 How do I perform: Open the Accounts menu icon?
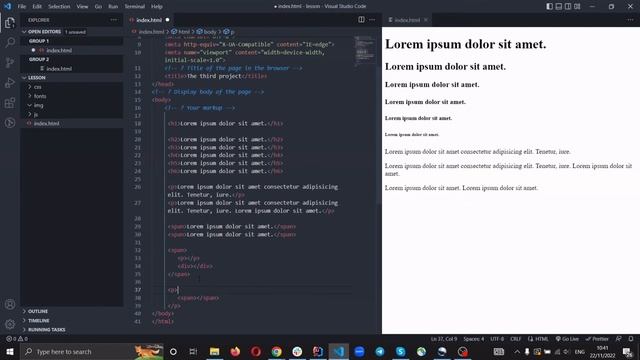(10, 304)
